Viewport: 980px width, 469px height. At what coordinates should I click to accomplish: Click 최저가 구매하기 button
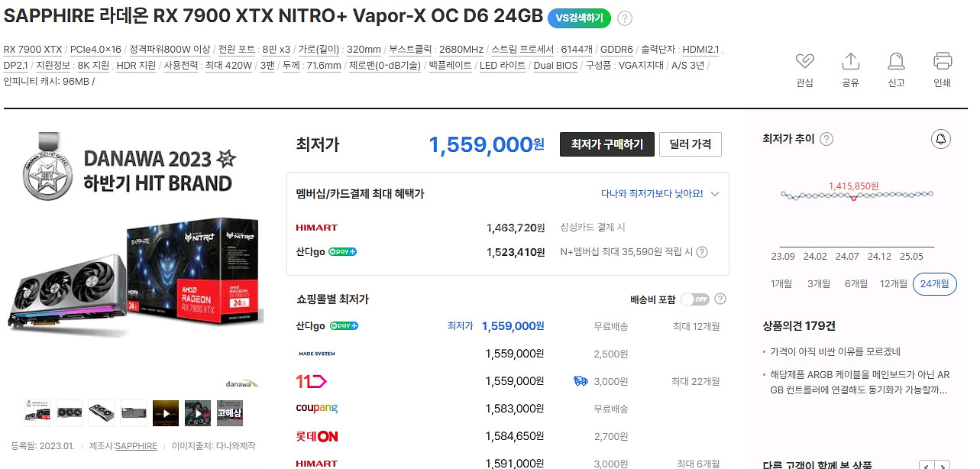[x=607, y=144]
